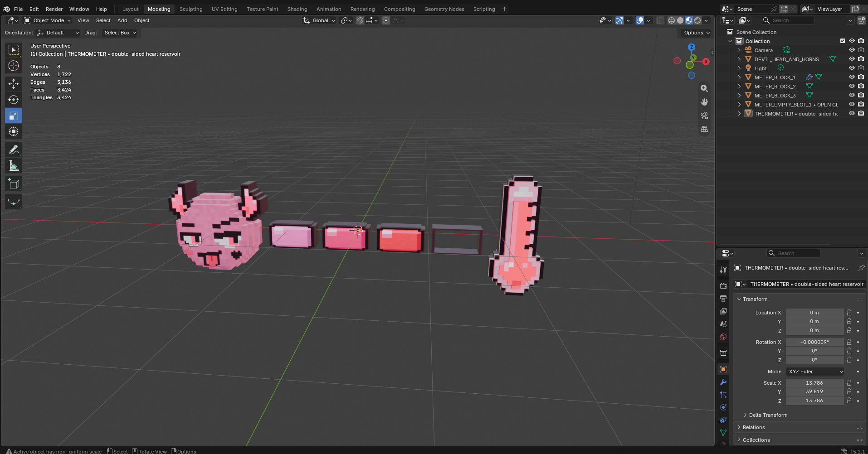Viewport: 868px width, 454px height.
Task: Choose the Move tool
Action: [14, 84]
